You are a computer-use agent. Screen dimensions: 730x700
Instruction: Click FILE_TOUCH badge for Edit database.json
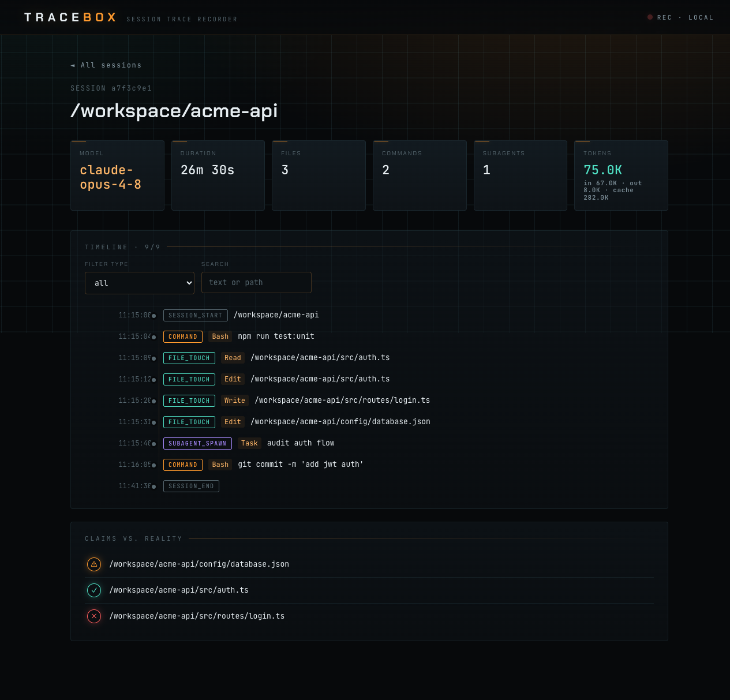(189, 422)
